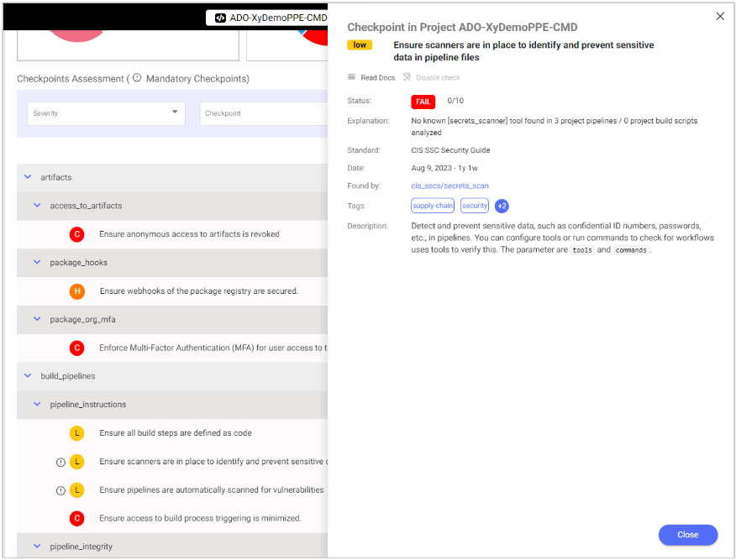Collapse the build_pipelines section
The height and width of the screenshot is (560, 736).
(x=28, y=376)
